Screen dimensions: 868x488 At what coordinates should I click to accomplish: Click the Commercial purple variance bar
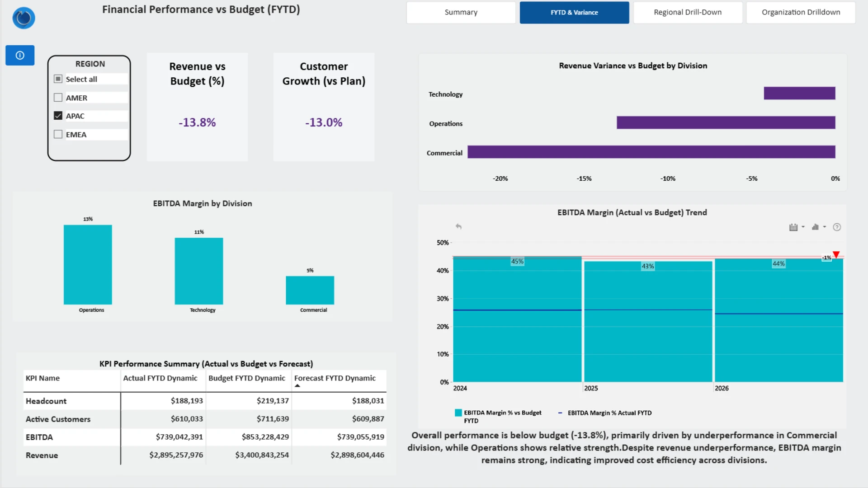coord(651,152)
